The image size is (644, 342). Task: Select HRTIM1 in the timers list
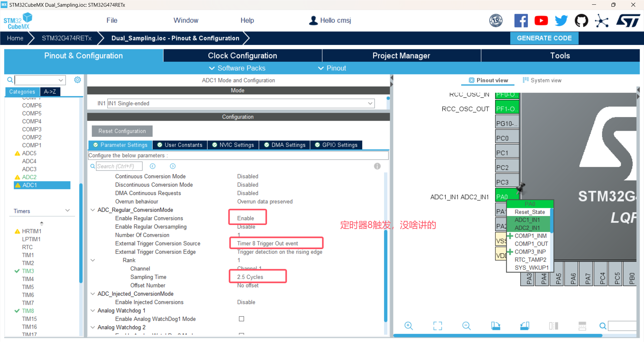tap(32, 231)
